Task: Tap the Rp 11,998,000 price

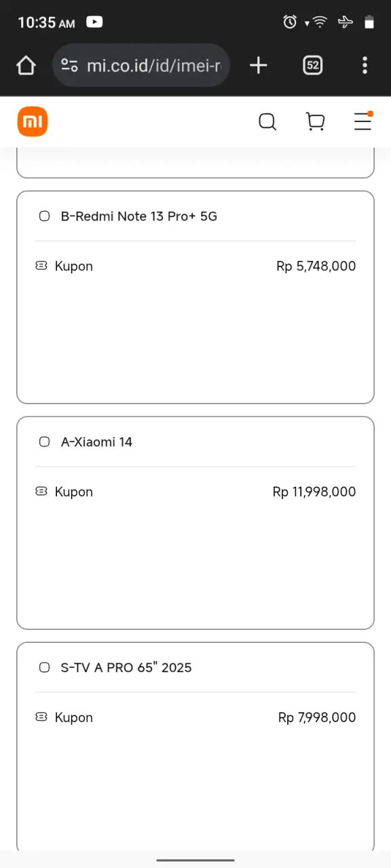Action: tap(314, 492)
